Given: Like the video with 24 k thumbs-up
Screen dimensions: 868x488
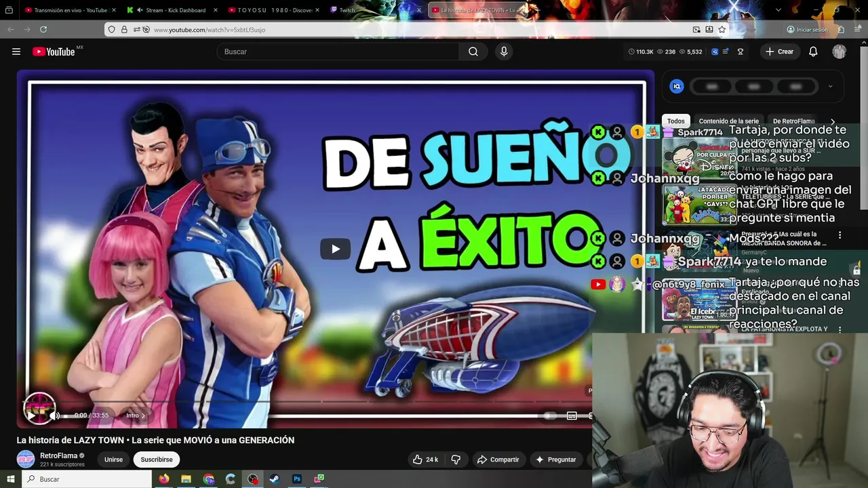Looking at the screenshot, I should click(x=425, y=460).
